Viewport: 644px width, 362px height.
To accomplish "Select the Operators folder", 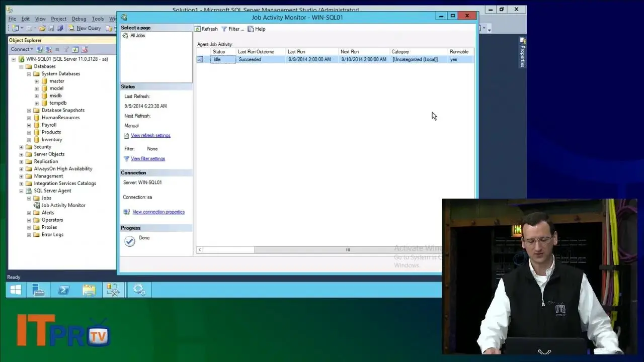I will (x=52, y=220).
